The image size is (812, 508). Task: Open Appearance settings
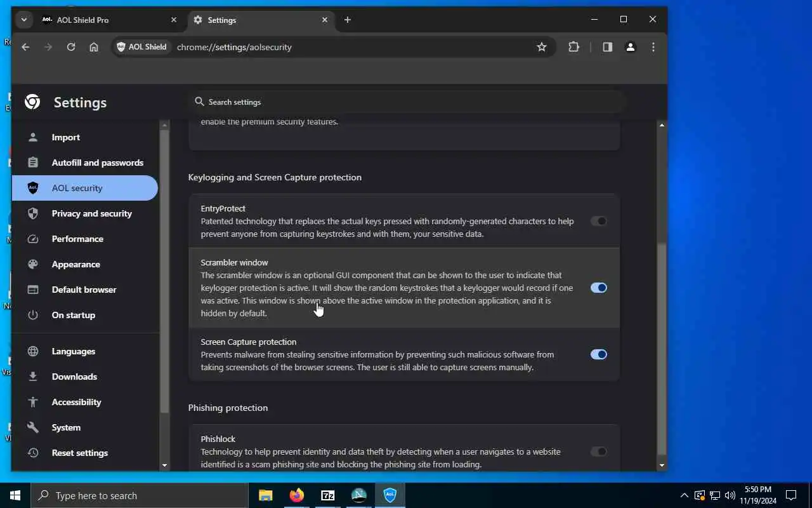pyautogui.click(x=85, y=264)
